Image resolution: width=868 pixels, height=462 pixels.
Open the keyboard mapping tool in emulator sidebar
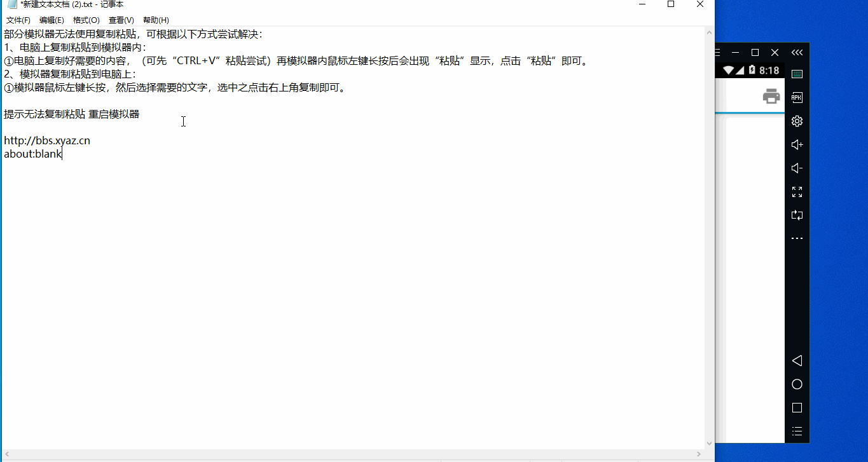(797, 74)
